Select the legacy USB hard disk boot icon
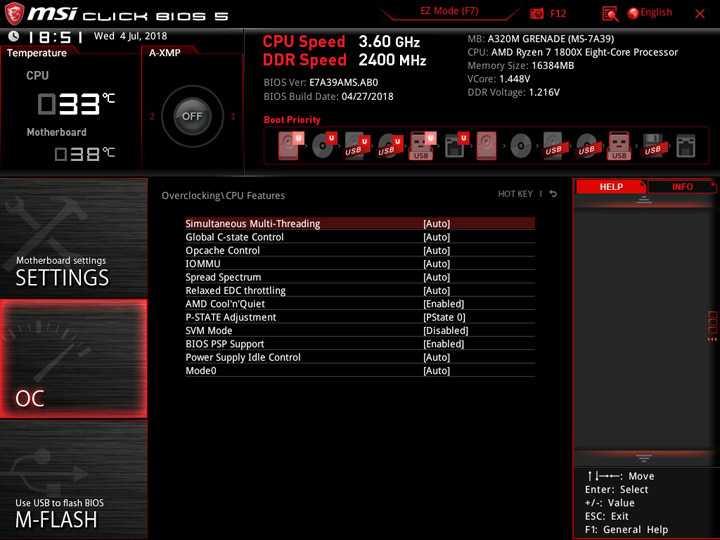Screen dimensions: 720x540 553,146
